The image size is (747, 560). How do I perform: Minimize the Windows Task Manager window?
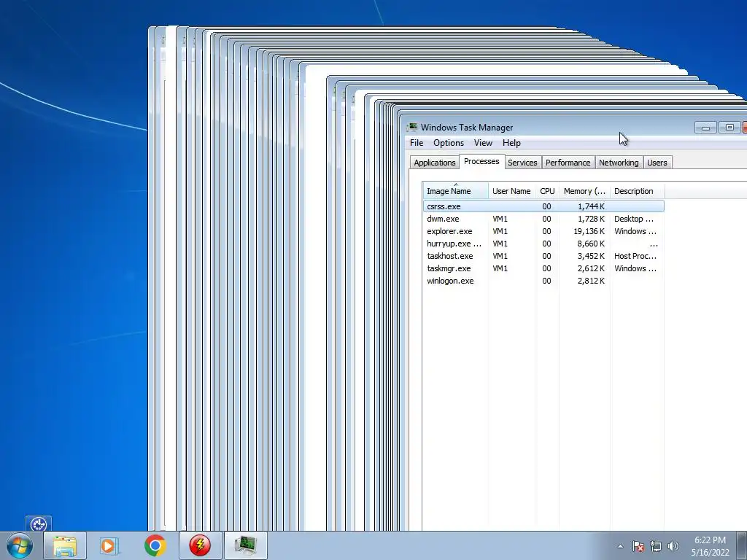705,127
